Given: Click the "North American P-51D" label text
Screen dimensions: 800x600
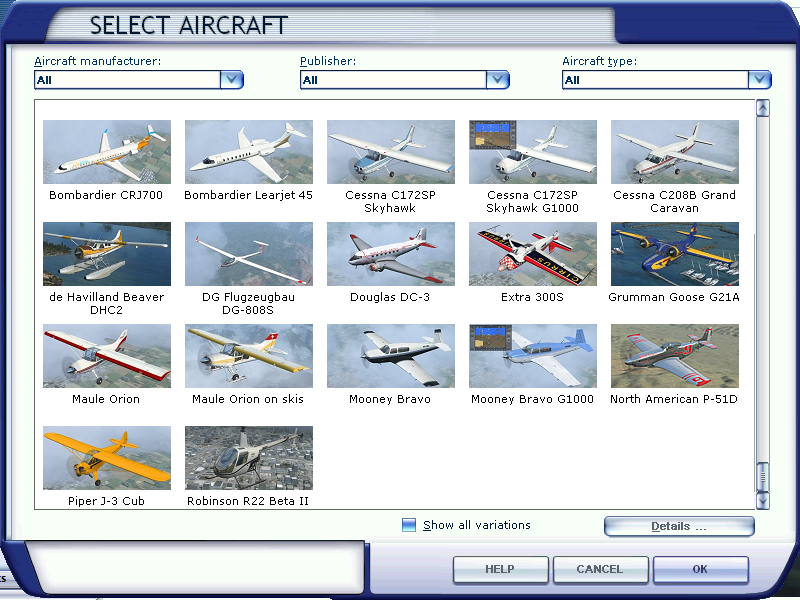Looking at the screenshot, I should [674, 399].
